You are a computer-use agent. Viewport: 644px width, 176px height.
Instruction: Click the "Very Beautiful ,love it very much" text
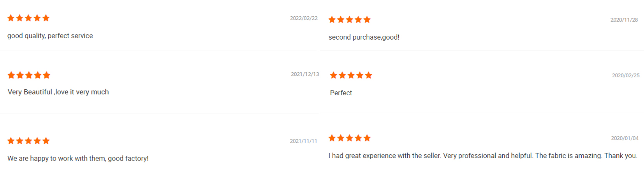[x=58, y=92]
